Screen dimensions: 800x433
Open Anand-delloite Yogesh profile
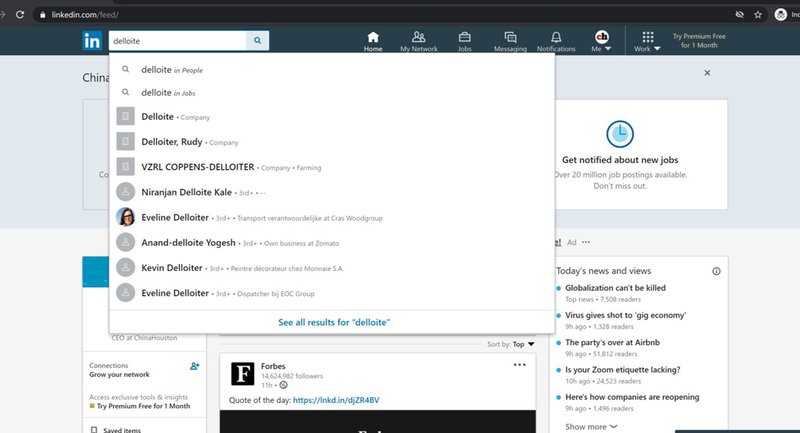point(332,243)
